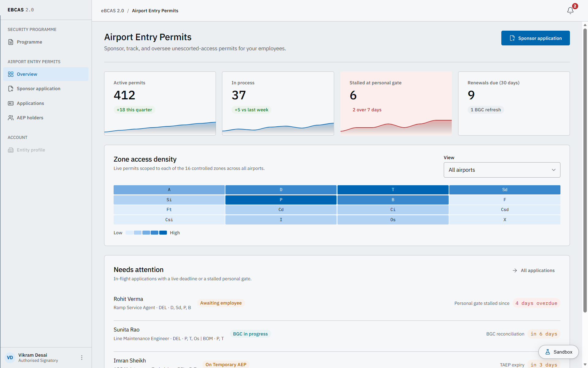Viewport: 588px width, 368px height.
Task: Click the Sandbox button
Action: click(x=558, y=352)
